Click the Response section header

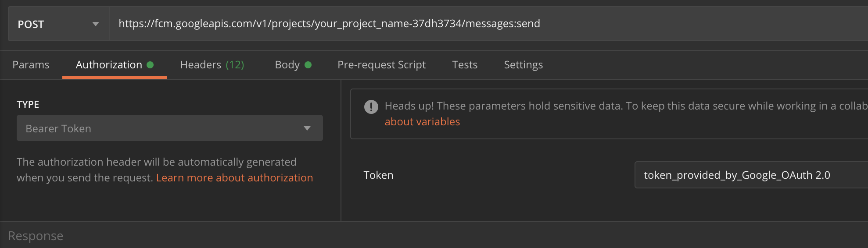pyautogui.click(x=36, y=236)
